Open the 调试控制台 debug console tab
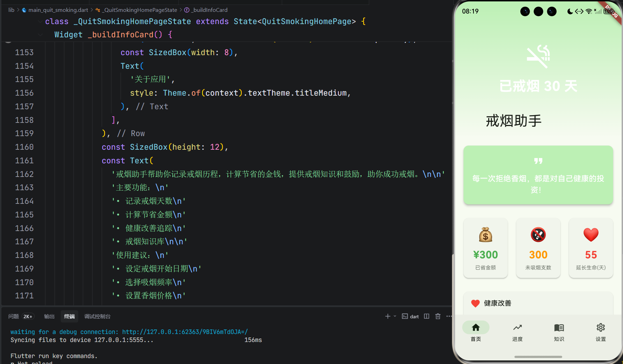 pyautogui.click(x=97, y=317)
